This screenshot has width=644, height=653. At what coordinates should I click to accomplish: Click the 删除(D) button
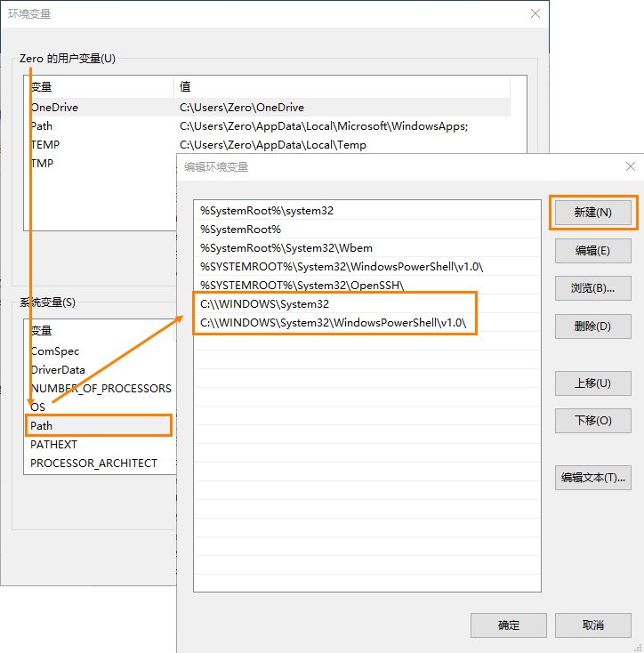coord(592,326)
